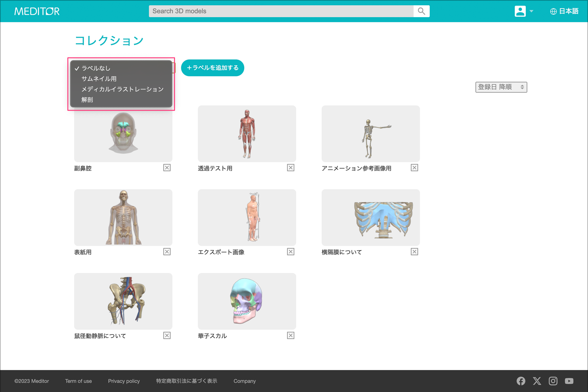The image size is (588, 392).
Task: Remove the 横隔膜について collection item
Action: pos(414,252)
